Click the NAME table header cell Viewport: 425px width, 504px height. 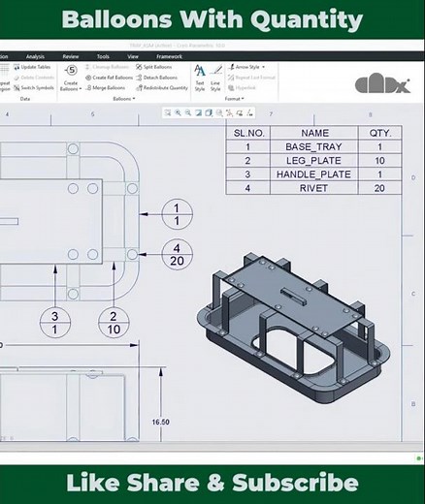point(314,133)
